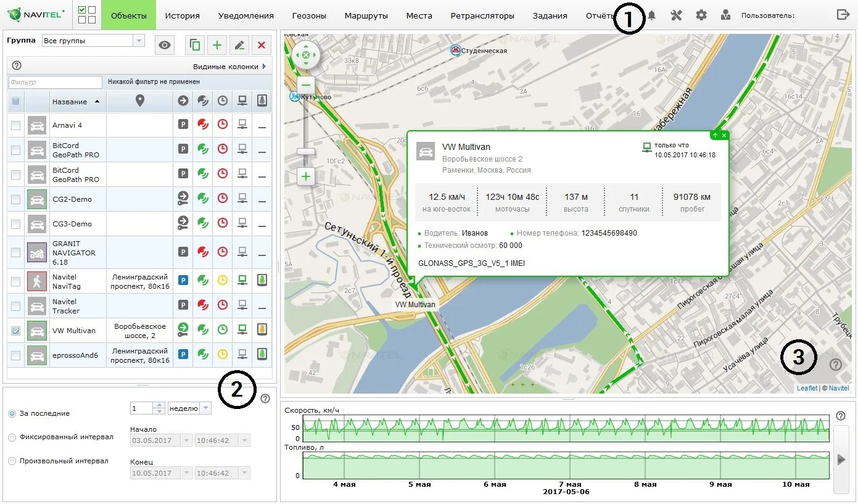Close the VW Multivan info popup

coord(724,135)
